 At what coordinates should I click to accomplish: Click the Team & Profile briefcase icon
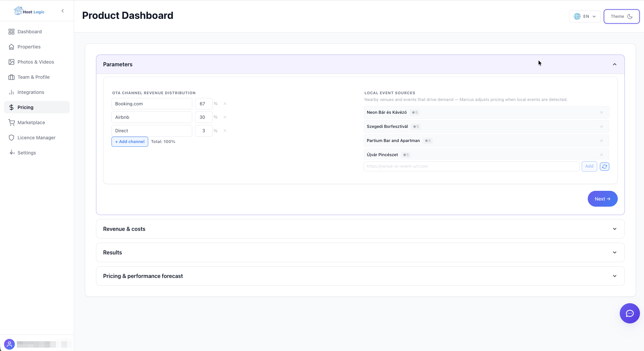[11, 77]
